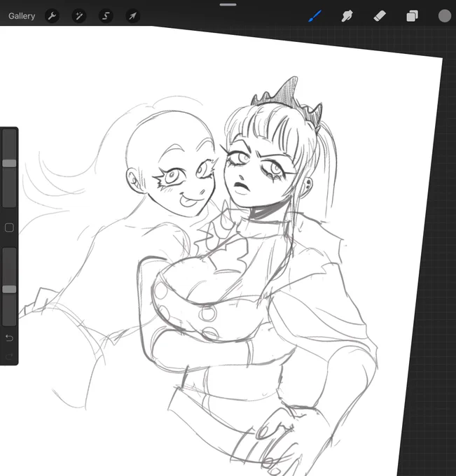This screenshot has width=456, height=476.
Task: Adjust the brush opacity slider handle
Action: (9, 289)
